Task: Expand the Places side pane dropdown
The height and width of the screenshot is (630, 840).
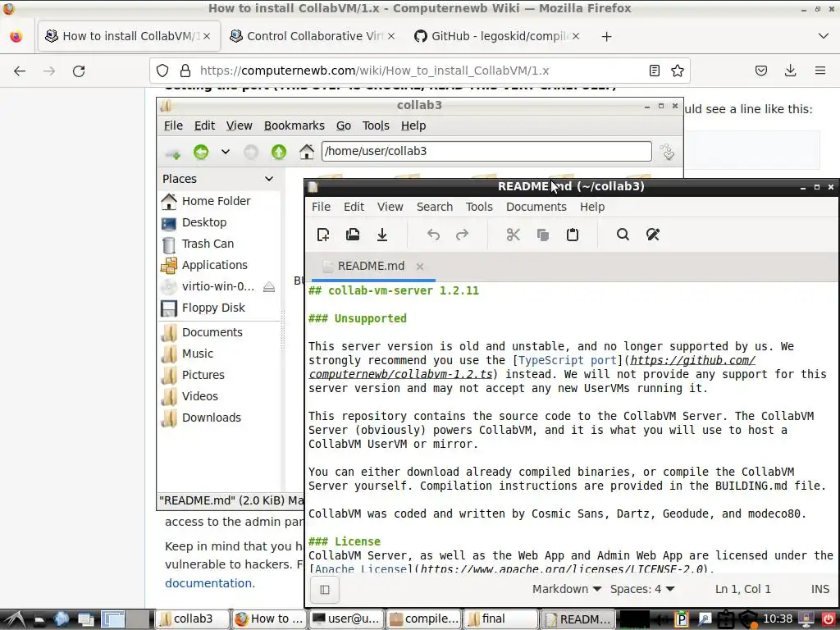Action: click(x=269, y=179)
